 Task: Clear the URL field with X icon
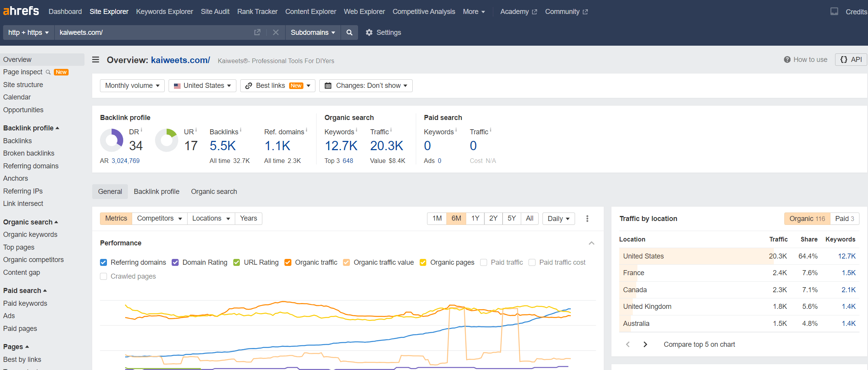click(x=276, y=33)
